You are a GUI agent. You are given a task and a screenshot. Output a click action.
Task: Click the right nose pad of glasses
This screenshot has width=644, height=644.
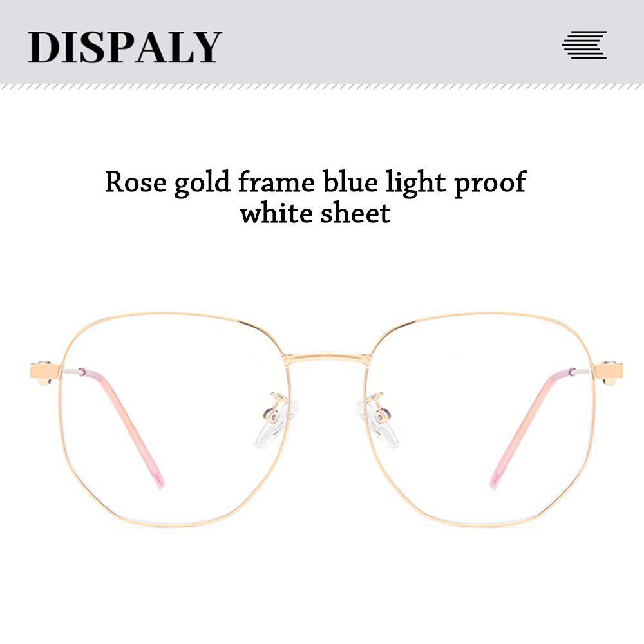click(378, 421)
